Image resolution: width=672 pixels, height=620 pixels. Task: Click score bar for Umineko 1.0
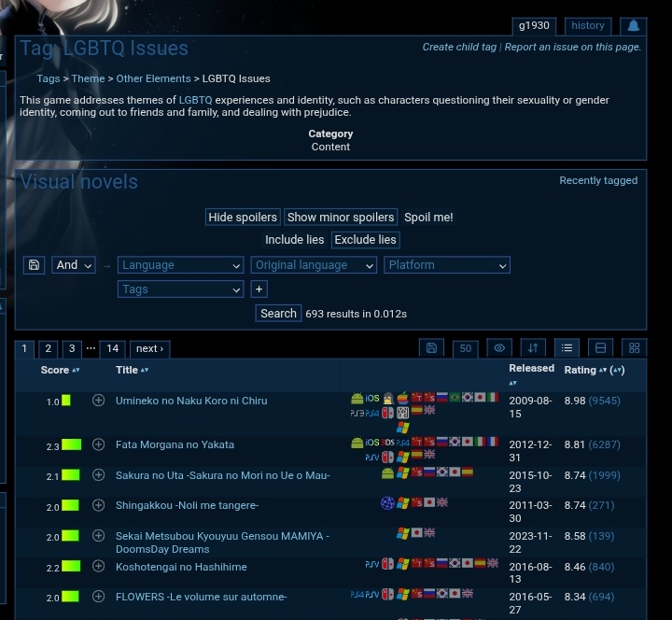[x=66, y=401]
